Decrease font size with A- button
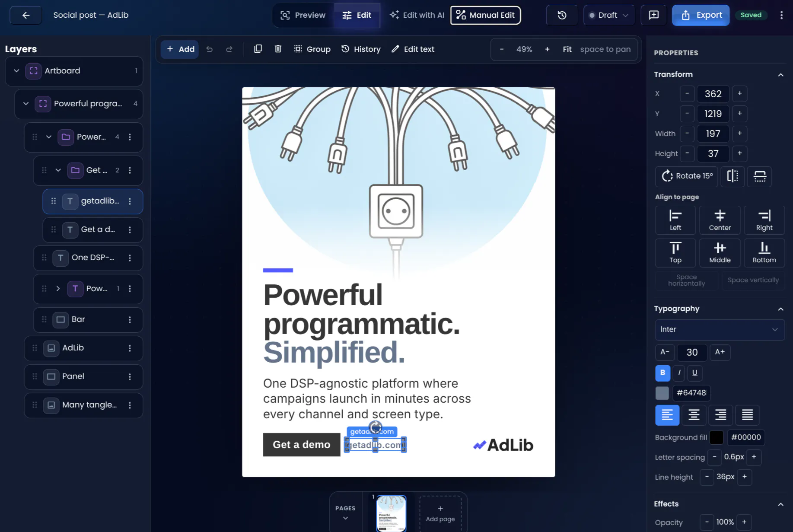Screen dimensions: 793x532 665,352
